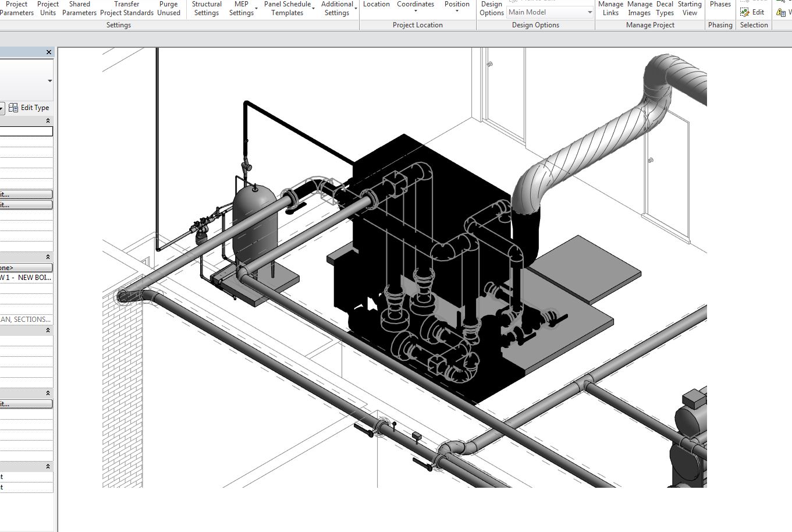
Task: Click the Phasing panel title
Action: pyautogui.click(x=720, y=25)
